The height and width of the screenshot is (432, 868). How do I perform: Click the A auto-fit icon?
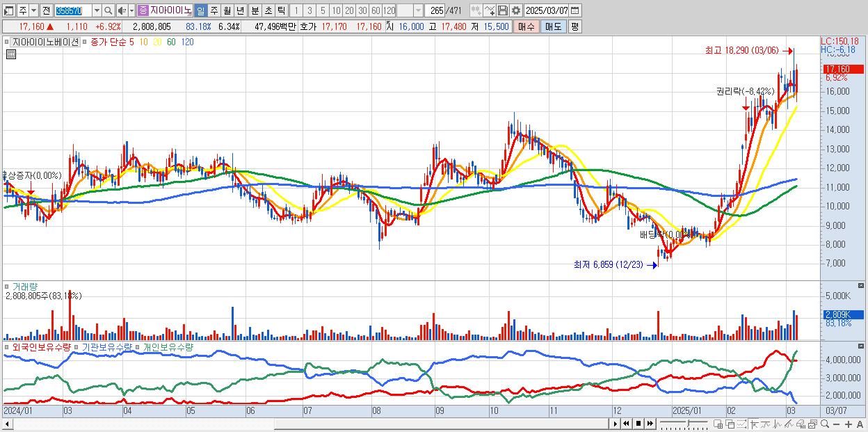(860, 424)
